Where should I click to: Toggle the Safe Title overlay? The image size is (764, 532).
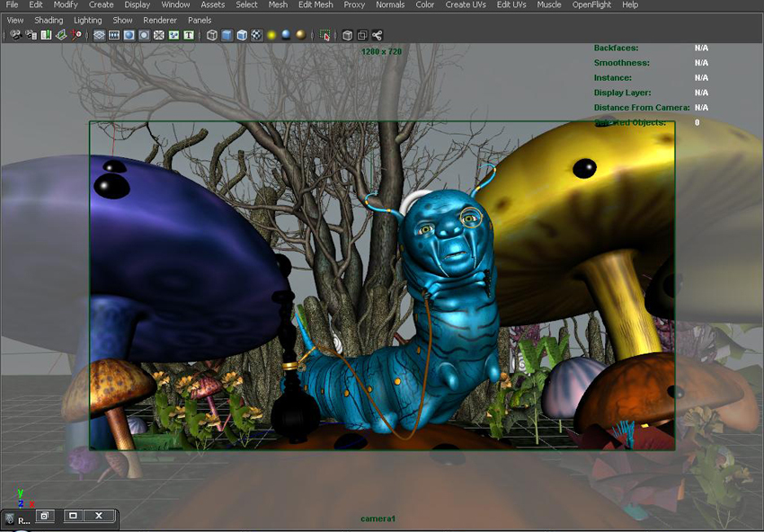189,35
